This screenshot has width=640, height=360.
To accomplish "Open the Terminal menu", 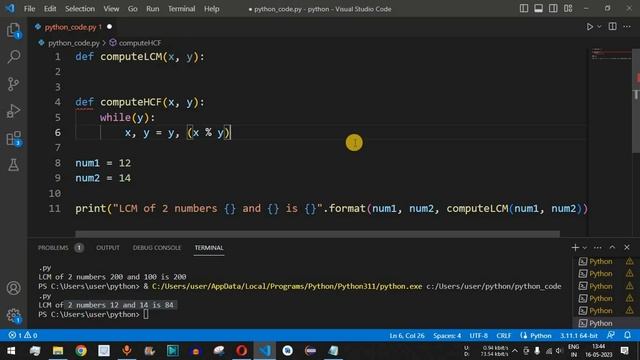I will [x=181, y=9].
